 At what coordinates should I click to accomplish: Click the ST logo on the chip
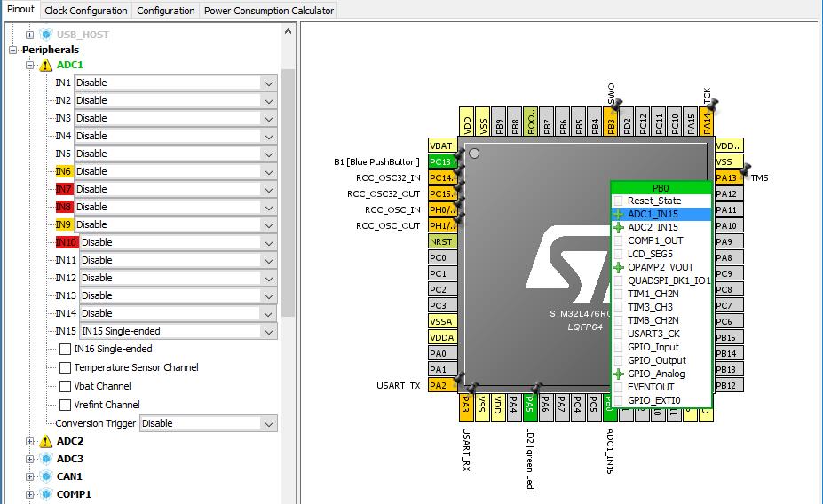(x=566, y=264)
